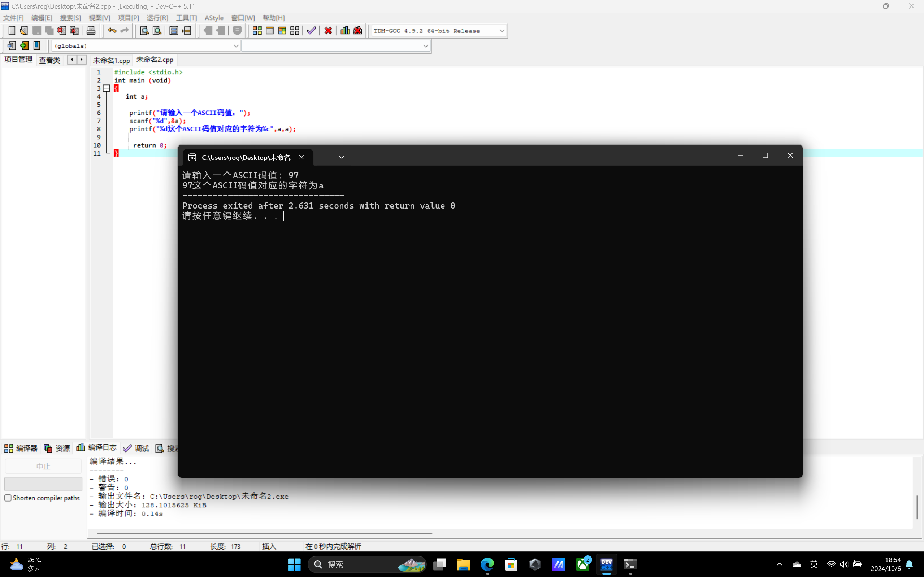
Task: Select the 查看类 side panel tab
Action: (x=49, y=60)
